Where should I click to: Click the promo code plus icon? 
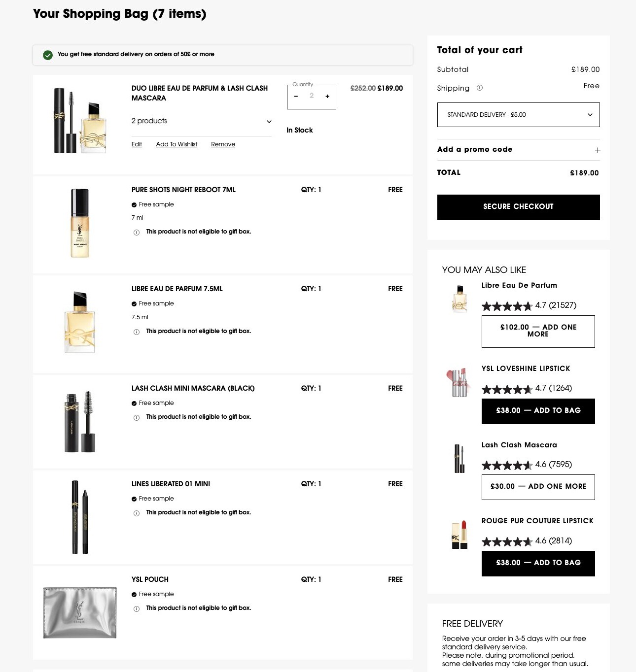(x=598, y=150)
